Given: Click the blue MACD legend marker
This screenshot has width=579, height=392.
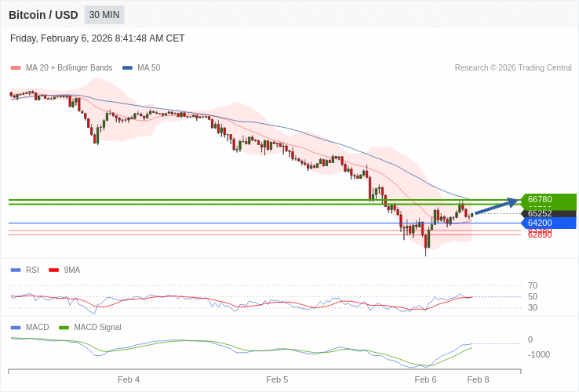Looking at the screenshot, I should pyautogui.click(x=16, y=328).
